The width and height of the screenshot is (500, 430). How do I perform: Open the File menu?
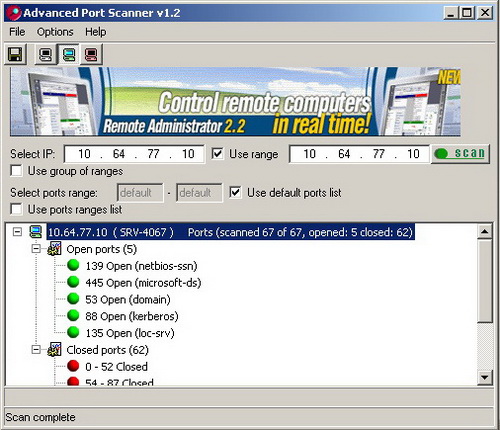pyautogui.click(x=17, y=32)
